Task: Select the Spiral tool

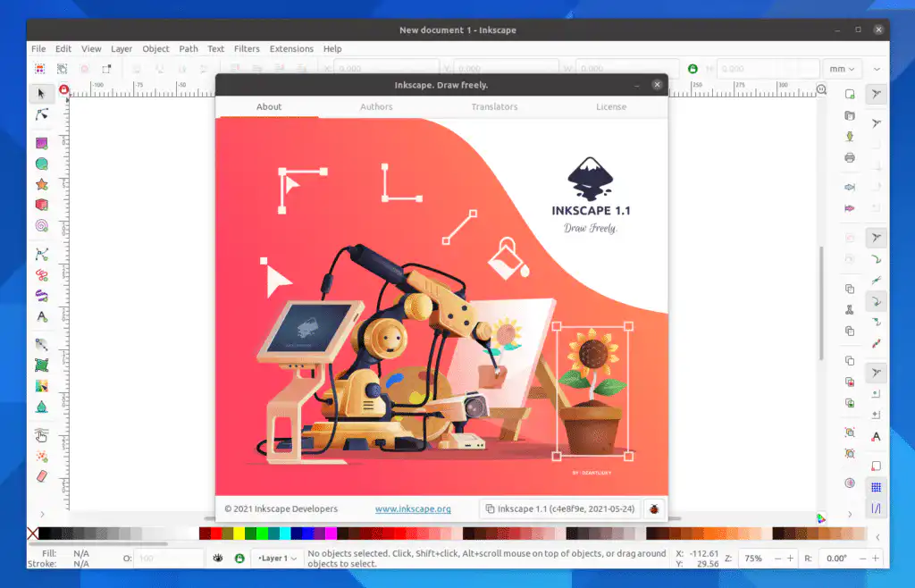Action: [x=40, y=226]
